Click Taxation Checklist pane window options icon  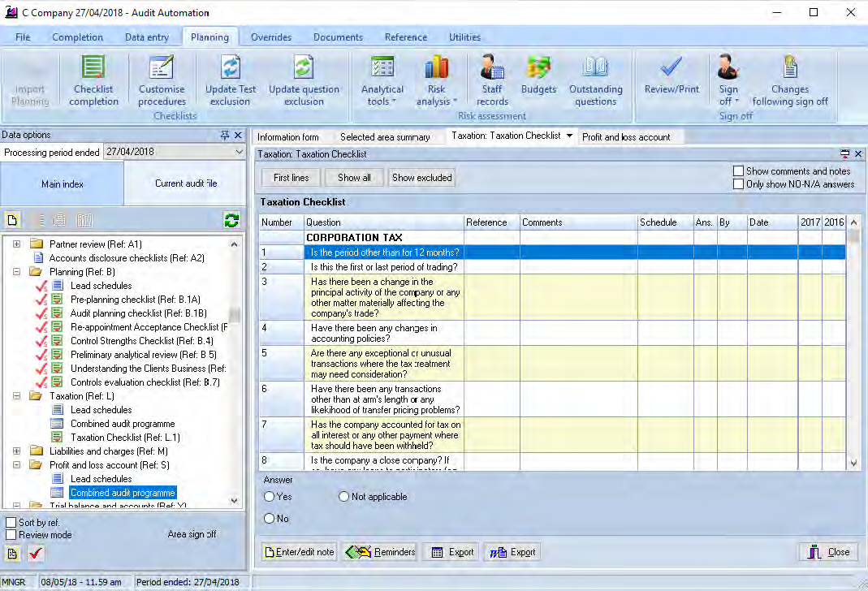tap(844, 153)
